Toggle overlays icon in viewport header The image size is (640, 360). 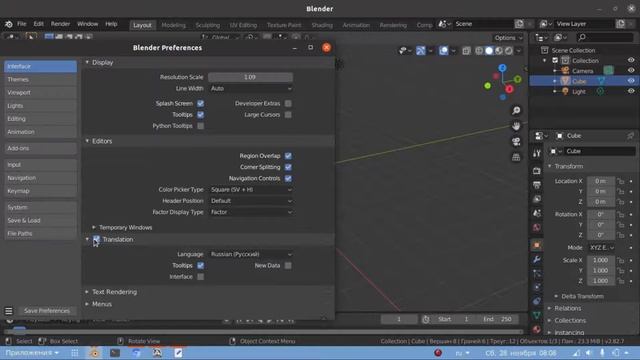coord(444,51)
